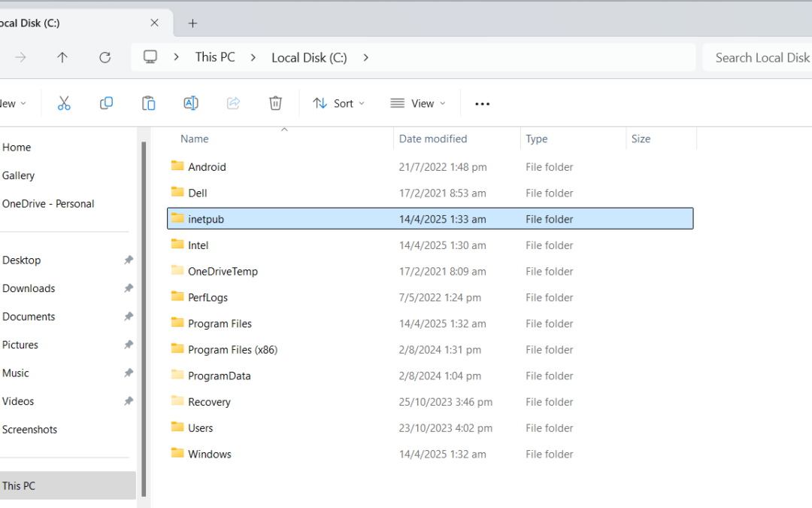Open a new tab with plus button

pos(192,23)
